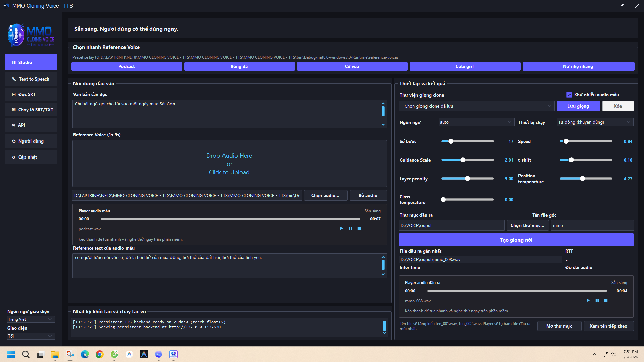The height and width of the screenshot is (362, 644).
Task: Open Text to Speech section
Action: click(31, 79)
